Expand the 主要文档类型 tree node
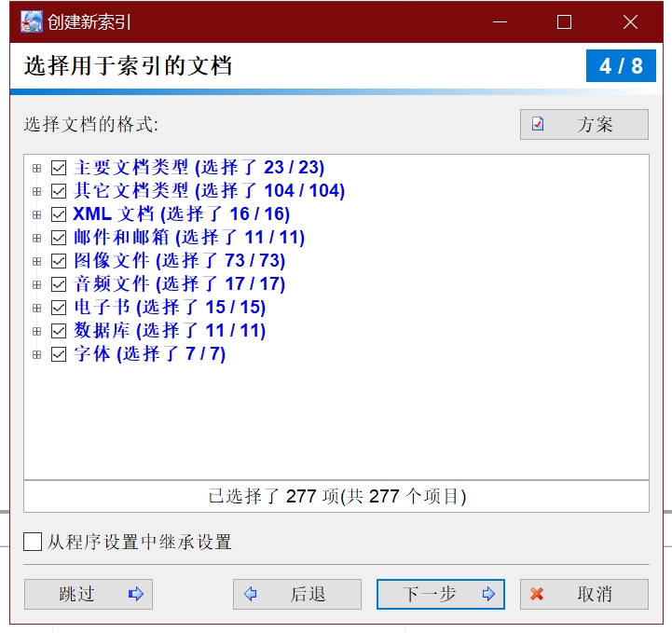The height and width of the screenshot is (633, 672). (x=37, y=168)
